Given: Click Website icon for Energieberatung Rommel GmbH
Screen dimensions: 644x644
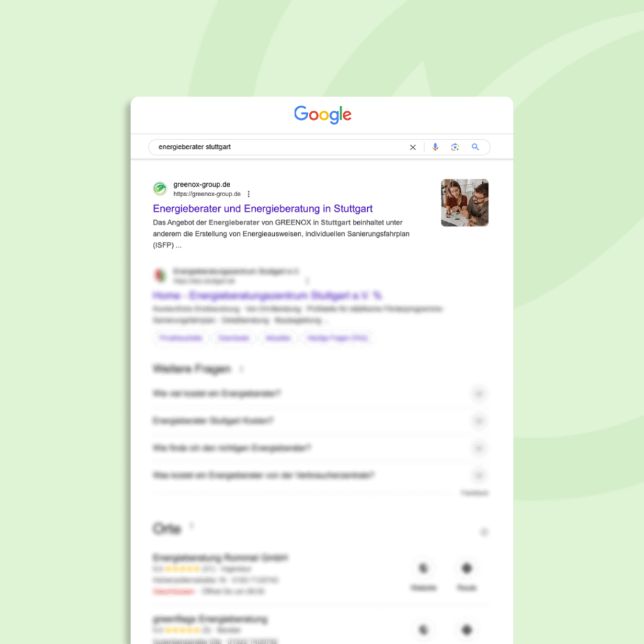Looking at the screenshot, I should coord(423,569).
